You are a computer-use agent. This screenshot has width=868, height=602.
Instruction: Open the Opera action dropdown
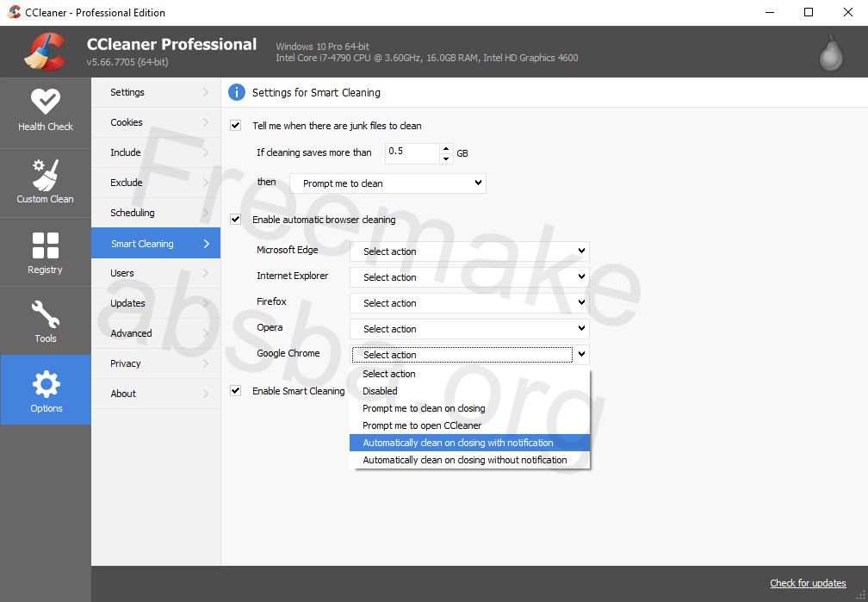[469, 328]
